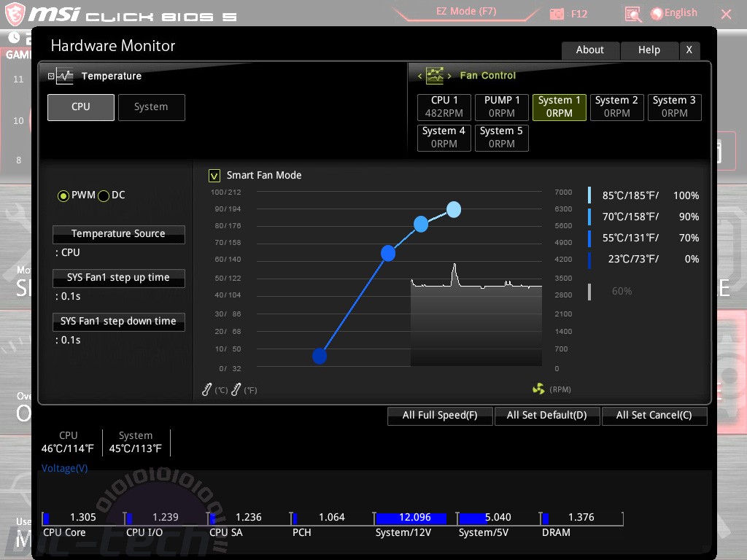Viewport: 747px width, 560px height.
Task: Click the System/5V 5.040 voltage bar
Action: pos(499,518)
